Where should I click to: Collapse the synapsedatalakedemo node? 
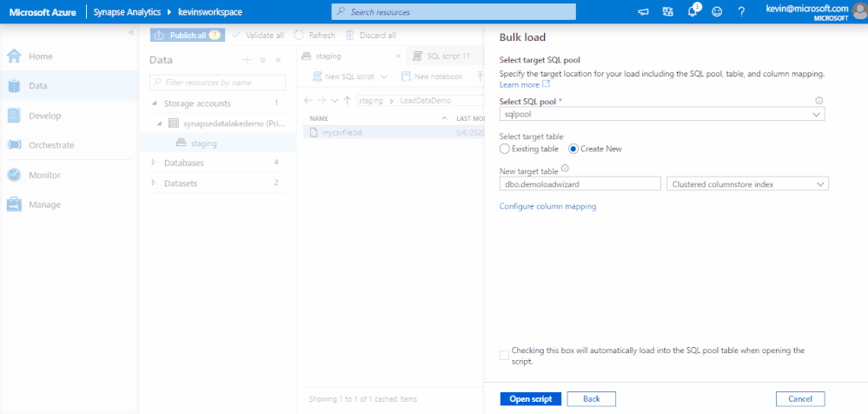159,124
